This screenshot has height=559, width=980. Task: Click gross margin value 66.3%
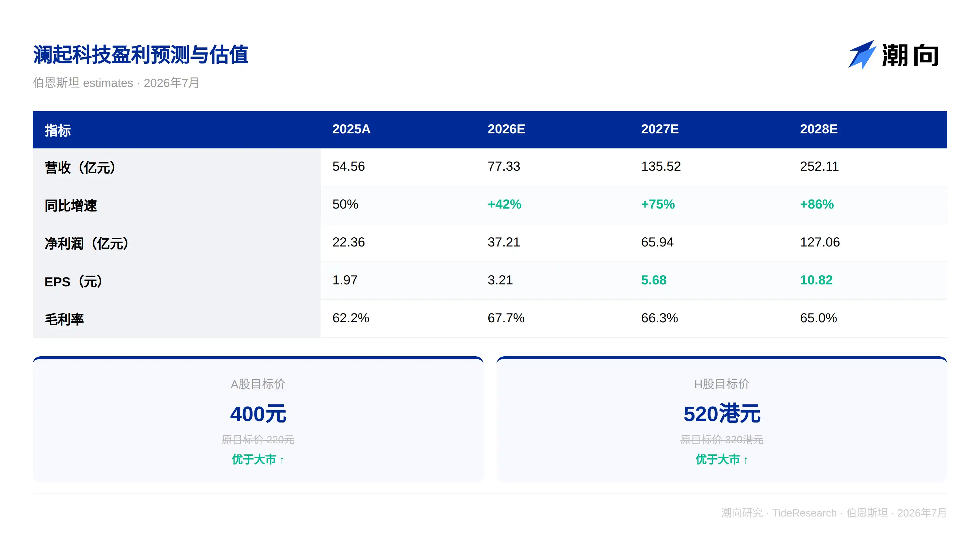coord(659,318)
